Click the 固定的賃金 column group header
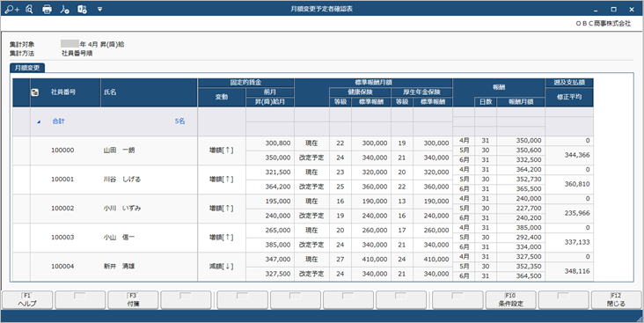The height and width of the screenshot is (323, 644). pos(245,83)
